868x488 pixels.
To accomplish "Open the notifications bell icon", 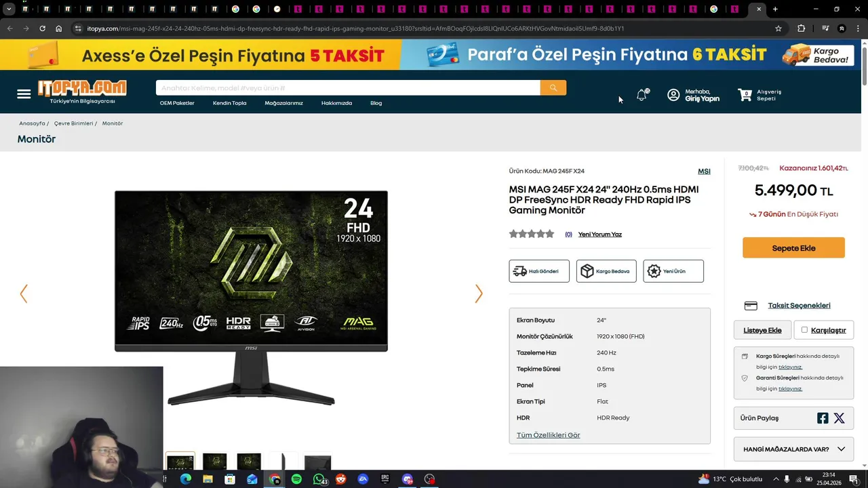I will (x=642, y=95).
